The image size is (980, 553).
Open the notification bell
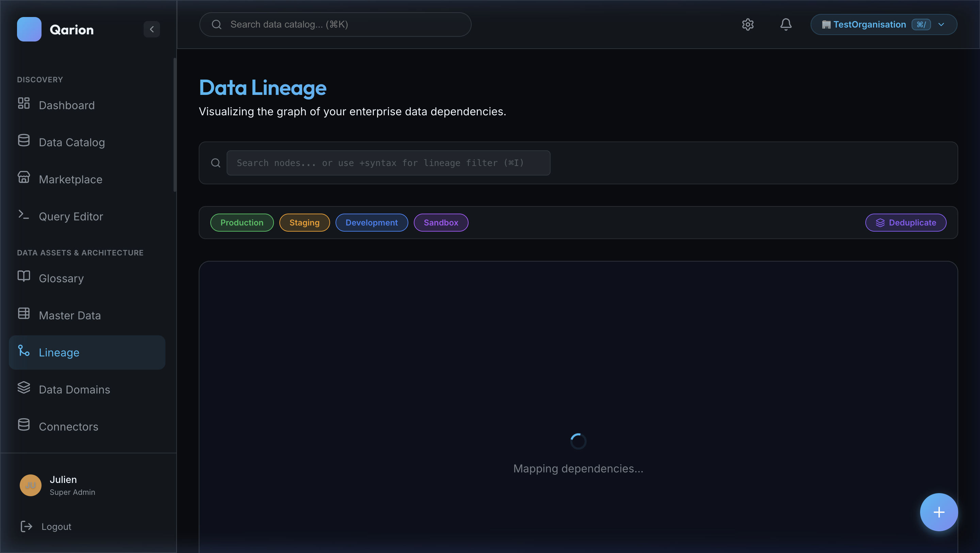click(786, 24)
